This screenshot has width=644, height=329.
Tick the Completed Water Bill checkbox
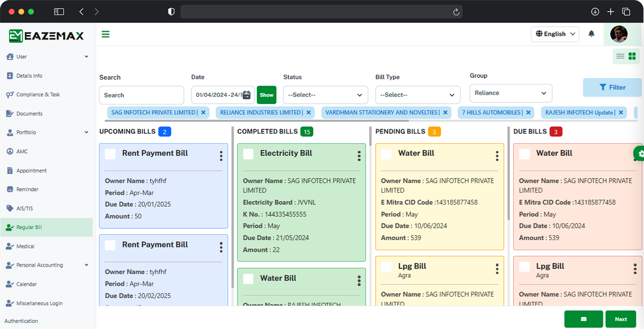248,279
